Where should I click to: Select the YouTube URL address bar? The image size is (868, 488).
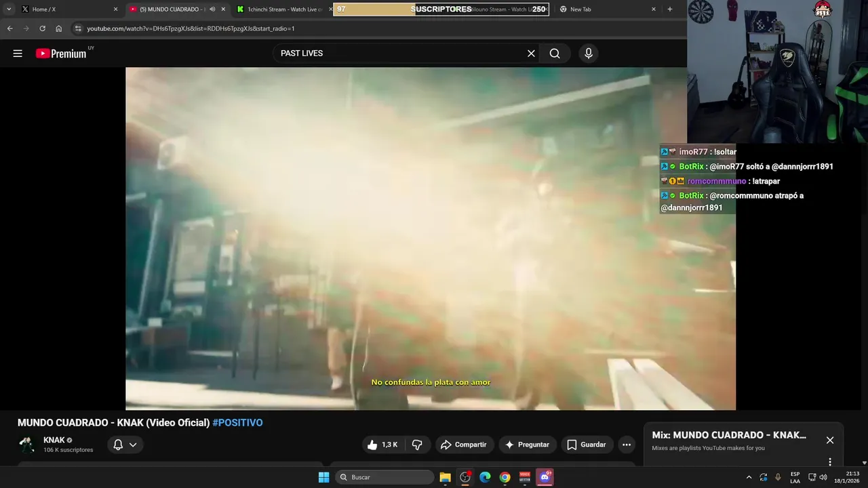(191, 28)
